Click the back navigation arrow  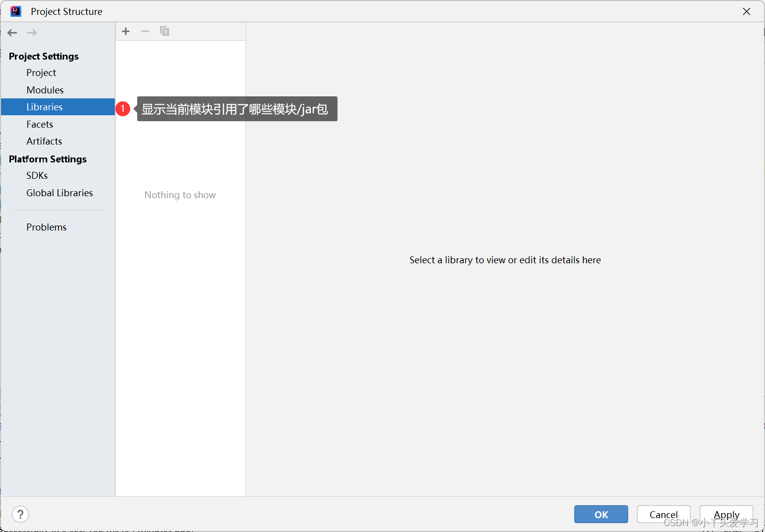[12, 33]
